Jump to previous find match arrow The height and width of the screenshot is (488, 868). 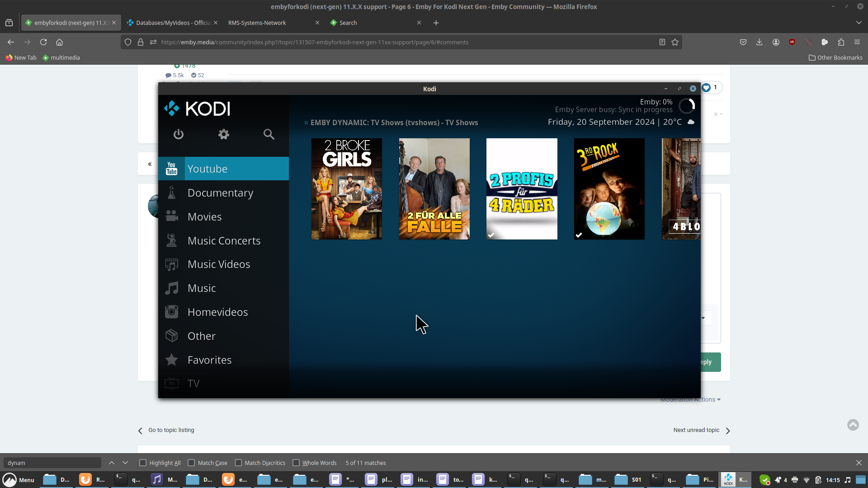[x=112, y=463]
